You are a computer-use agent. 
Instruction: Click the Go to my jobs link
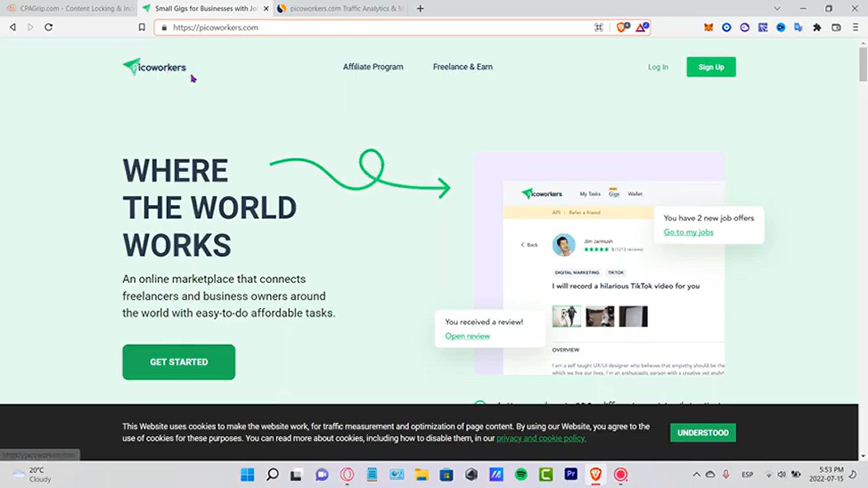click(x=688, y=232)
